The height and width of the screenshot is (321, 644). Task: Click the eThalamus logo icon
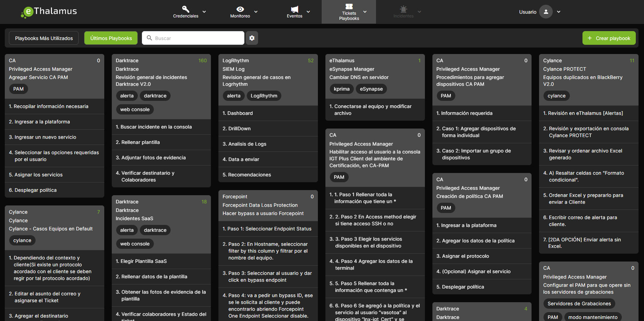pyautogui.click(x=27, y=12)
